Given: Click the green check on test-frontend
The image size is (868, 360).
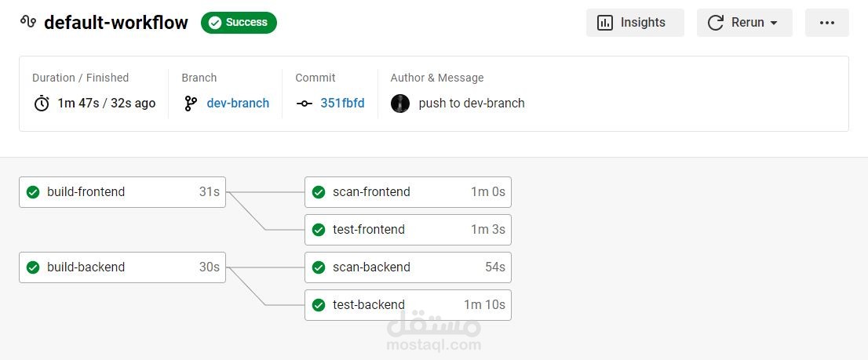Looking at the screenshot, I should point(319,230).
